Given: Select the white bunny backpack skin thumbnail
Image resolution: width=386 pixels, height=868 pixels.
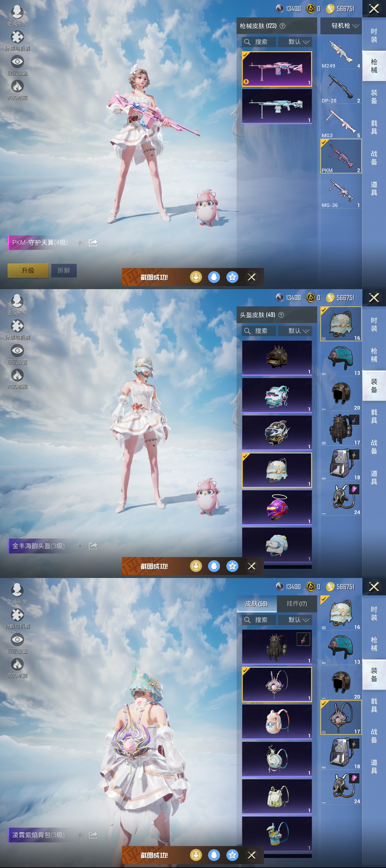Looking at the screenshot, I should click(277, 722).
